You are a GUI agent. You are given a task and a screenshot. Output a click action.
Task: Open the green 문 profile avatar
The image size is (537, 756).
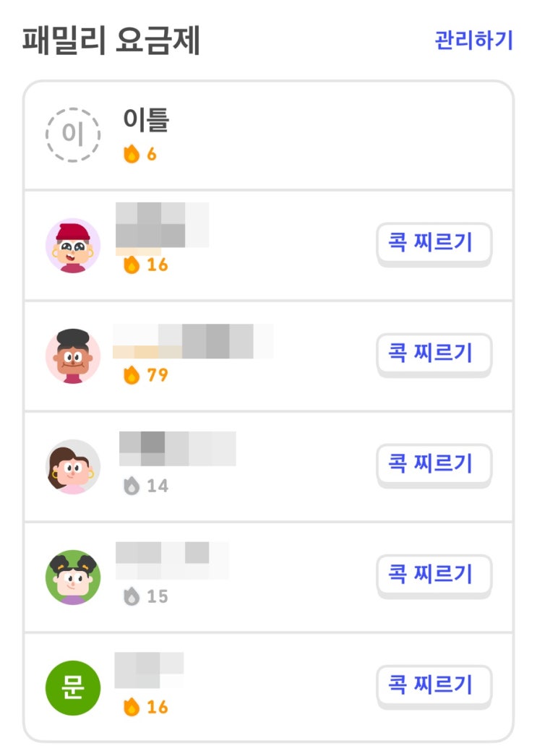(x=73, y=688)
